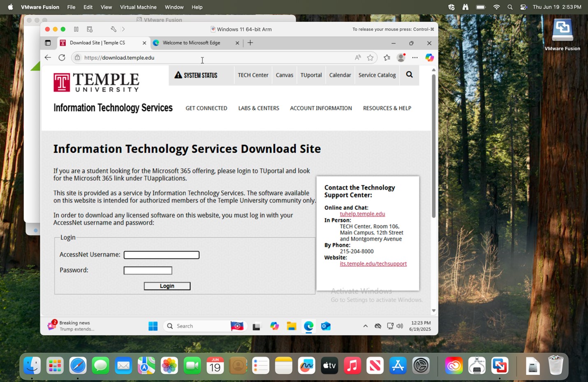Open the VMware Fusion Virtual Machine menu
This screenshot has height=382, width=588.
pos(138,7)
